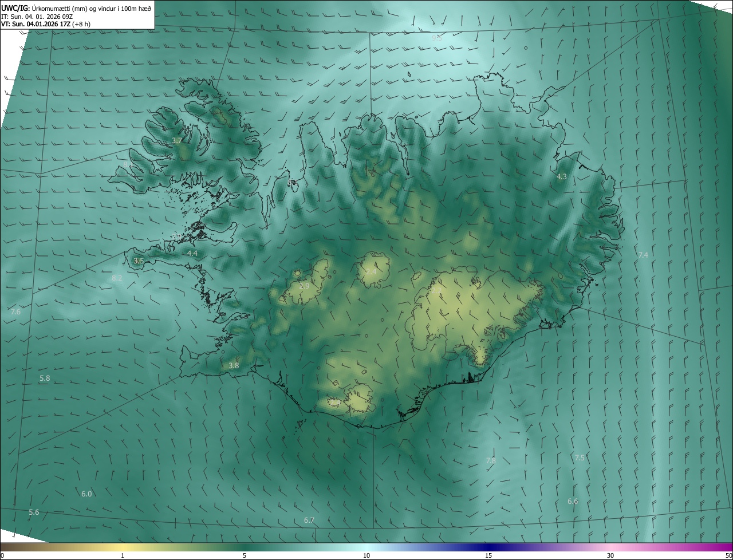733x560 pixels.
Task: Click the 6.0 value in the lower left
Action: click(86, 494)
